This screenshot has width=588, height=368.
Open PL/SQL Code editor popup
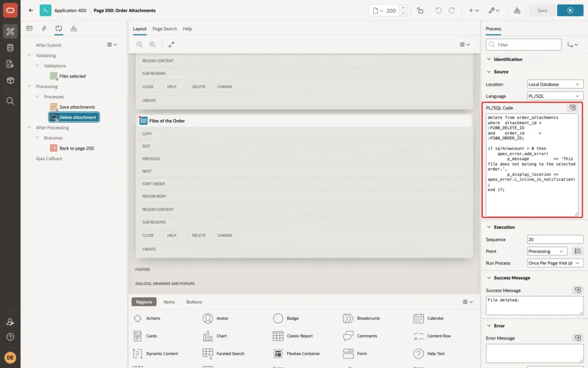(572, 108)
